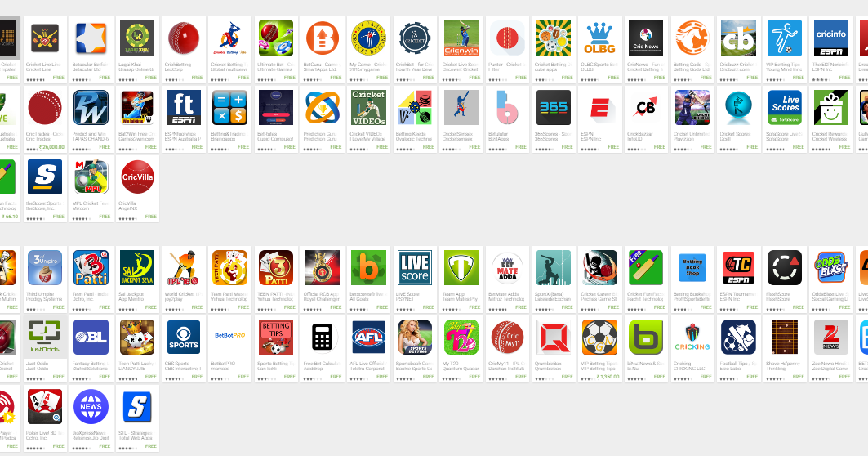Viewport: 868px width, 456px height.
Task: Open the Betting Tips app icon
Action: (276, 337)
